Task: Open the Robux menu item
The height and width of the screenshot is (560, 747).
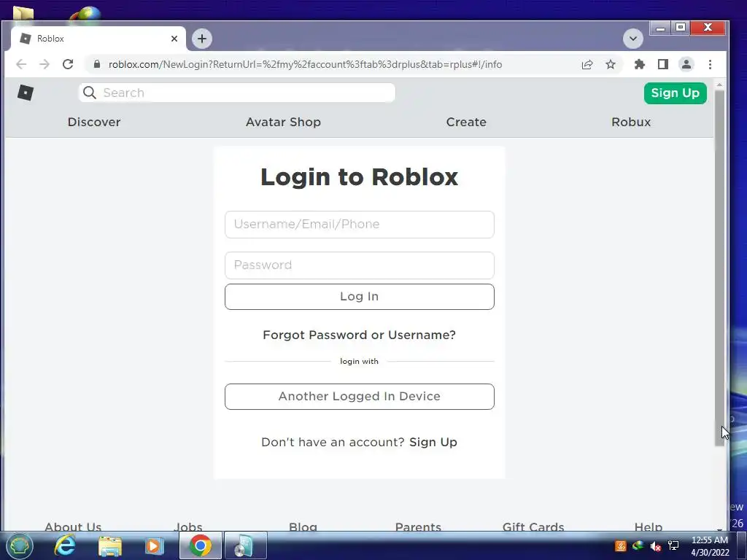Action: tap(631, 122)
